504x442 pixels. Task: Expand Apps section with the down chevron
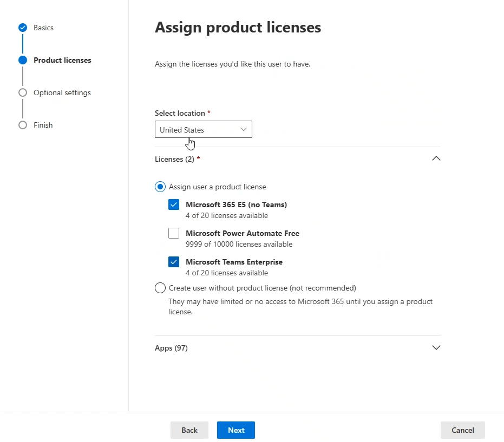coord(436,347)
